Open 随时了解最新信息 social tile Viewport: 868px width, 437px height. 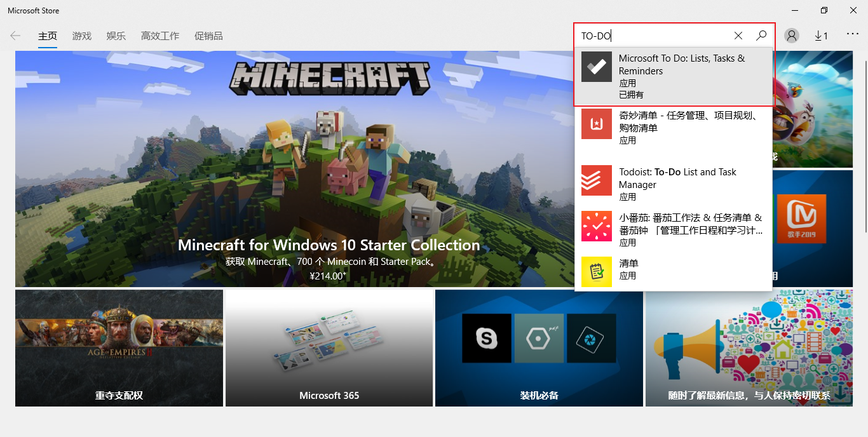[x=749, y=348]
